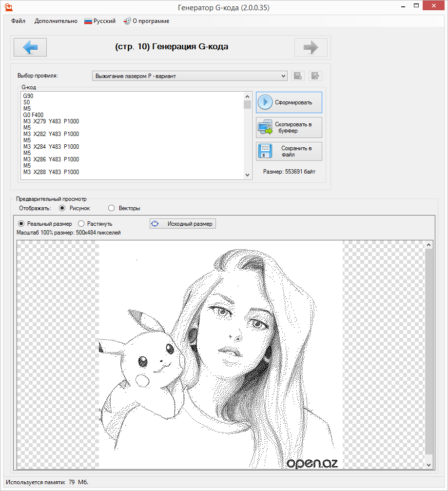Click Сохранить в файл button
The height and width of the screenshot is (491, 448).
click(x=289, y=151)
